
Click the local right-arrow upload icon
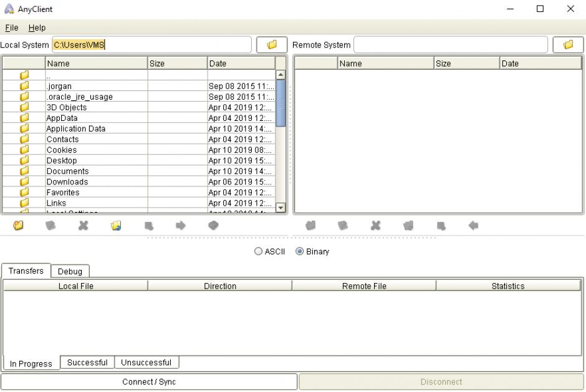[x=181, y=226]
